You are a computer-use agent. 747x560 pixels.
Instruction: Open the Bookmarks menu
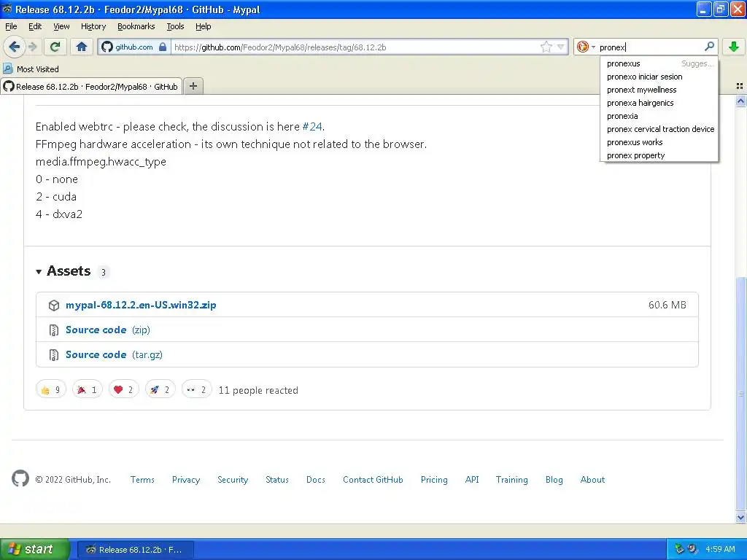click(x=136, y=26)
